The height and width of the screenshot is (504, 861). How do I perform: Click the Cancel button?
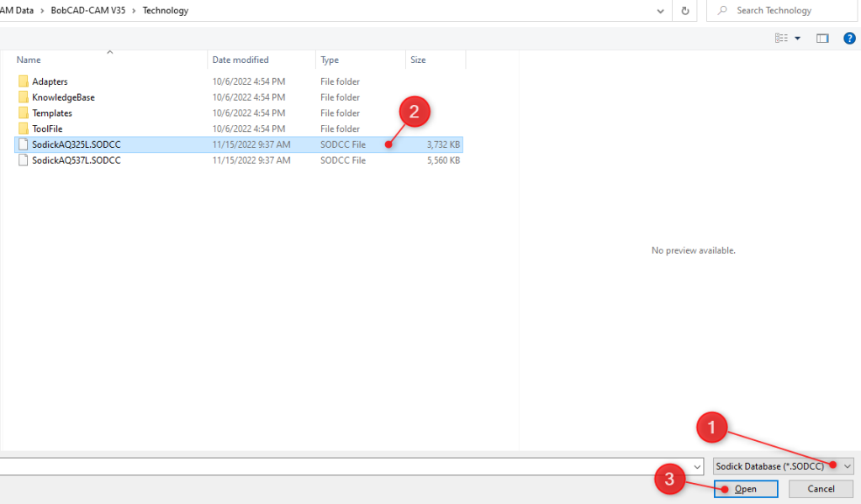(x=821, y=489)
